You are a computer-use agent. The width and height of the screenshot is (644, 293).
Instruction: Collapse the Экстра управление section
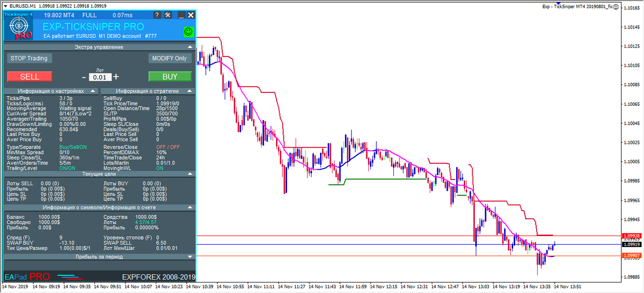pyautogui.click(x=190, y=47)
